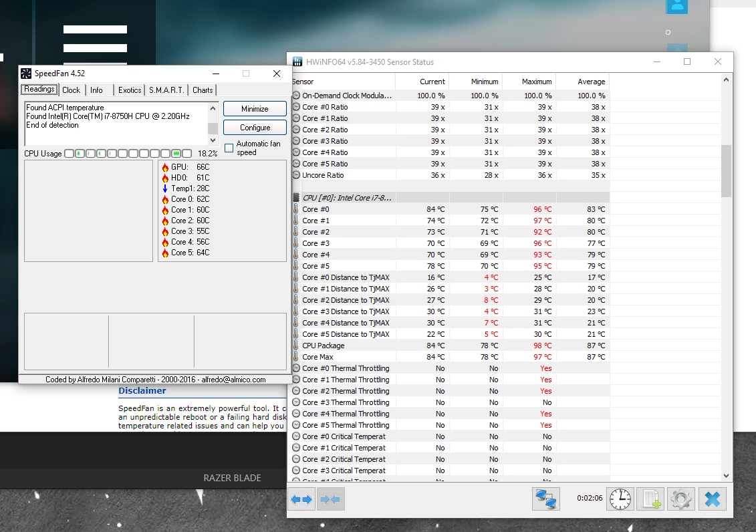The width and height of the screenshot is (756, 532).
Task: Click the Configure button
Action: tap(255, 128)
